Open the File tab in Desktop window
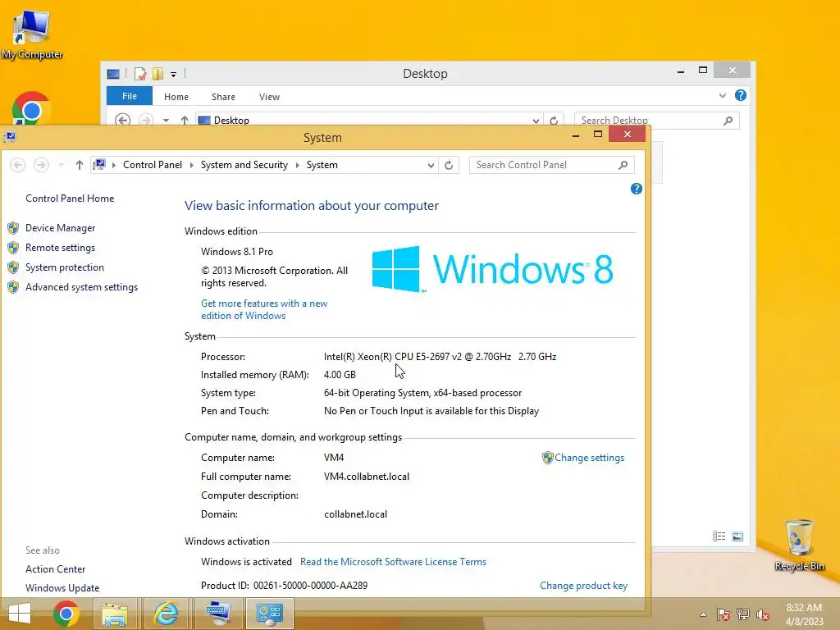840x630 pixels. pos(129,97)
